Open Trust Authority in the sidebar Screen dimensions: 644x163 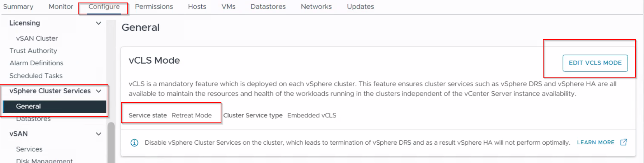click(33, 51)
